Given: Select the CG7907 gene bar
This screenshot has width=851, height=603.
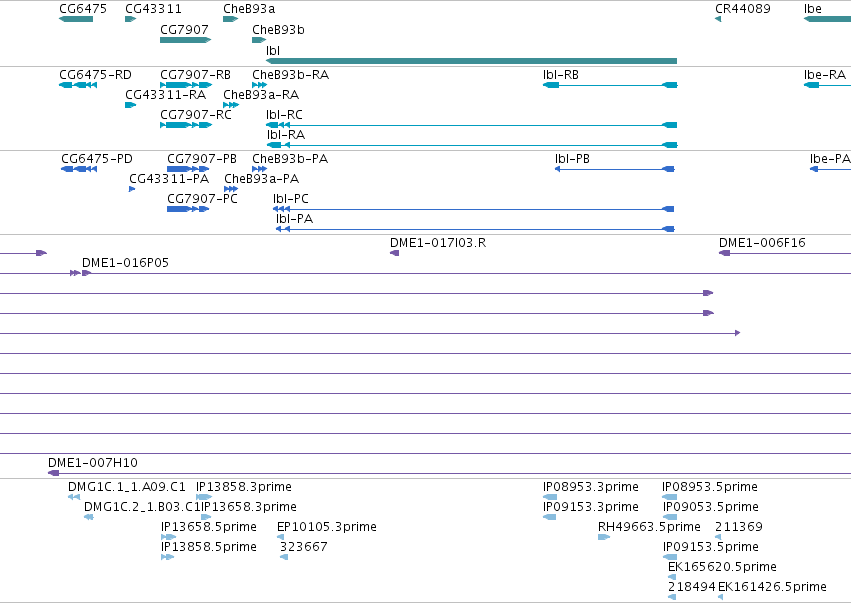Looking at the screenshot, I should coord(185,40).
